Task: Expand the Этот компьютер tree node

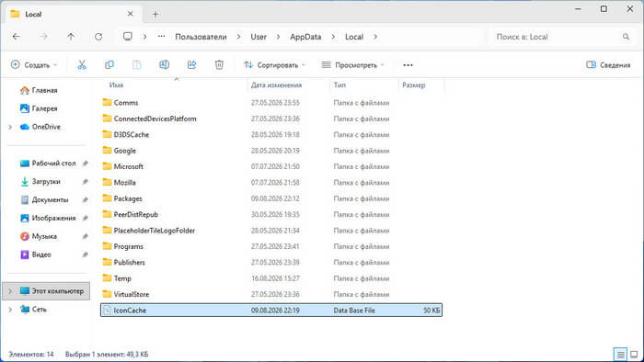Action: [10, 291]
